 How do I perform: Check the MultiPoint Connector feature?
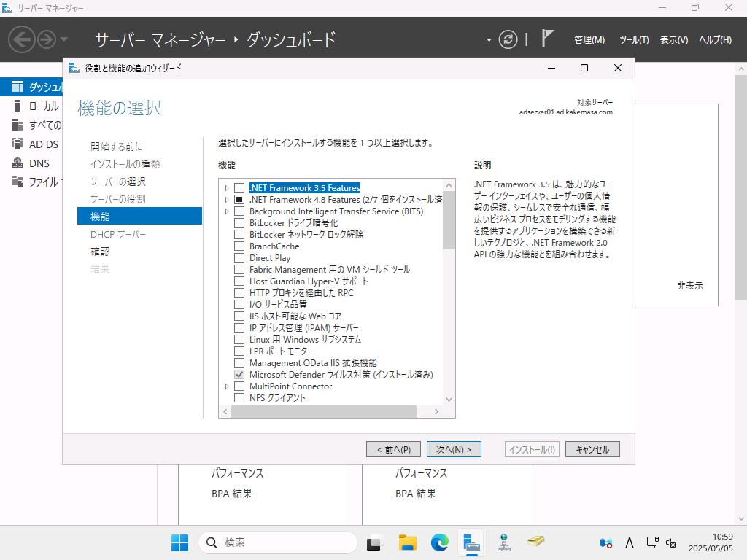(239, 386)
